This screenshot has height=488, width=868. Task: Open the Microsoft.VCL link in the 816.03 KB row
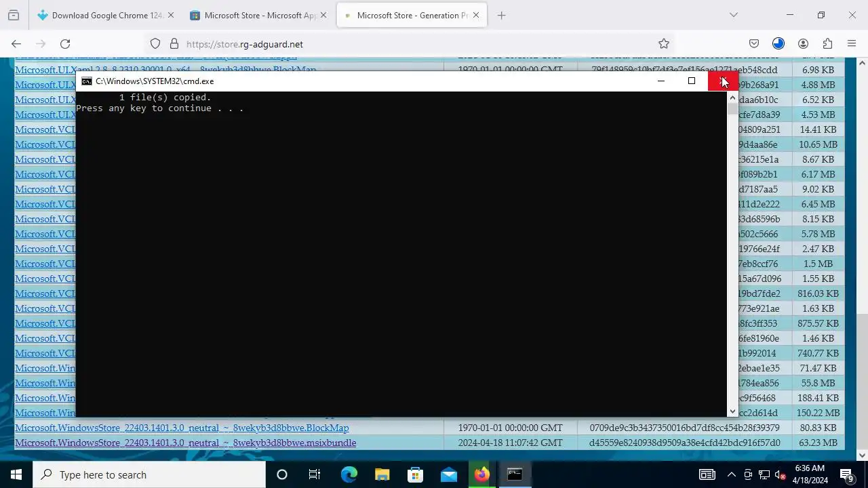(x=45, y=293)
